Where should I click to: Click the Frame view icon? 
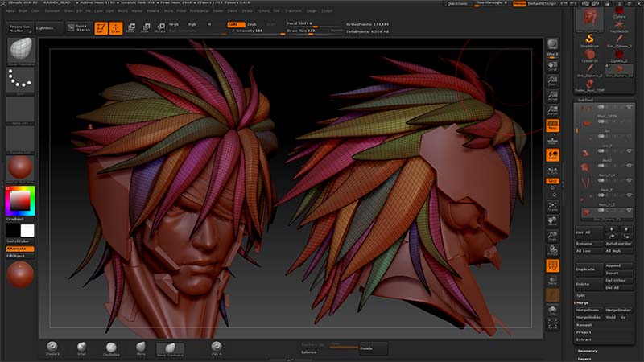(x=552, y=207)
